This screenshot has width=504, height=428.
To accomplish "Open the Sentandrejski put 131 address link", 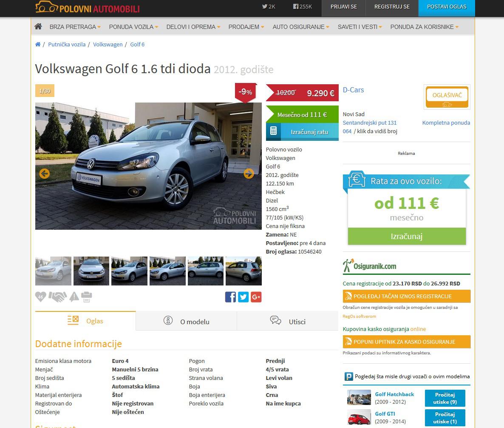I will pos(370,123).
